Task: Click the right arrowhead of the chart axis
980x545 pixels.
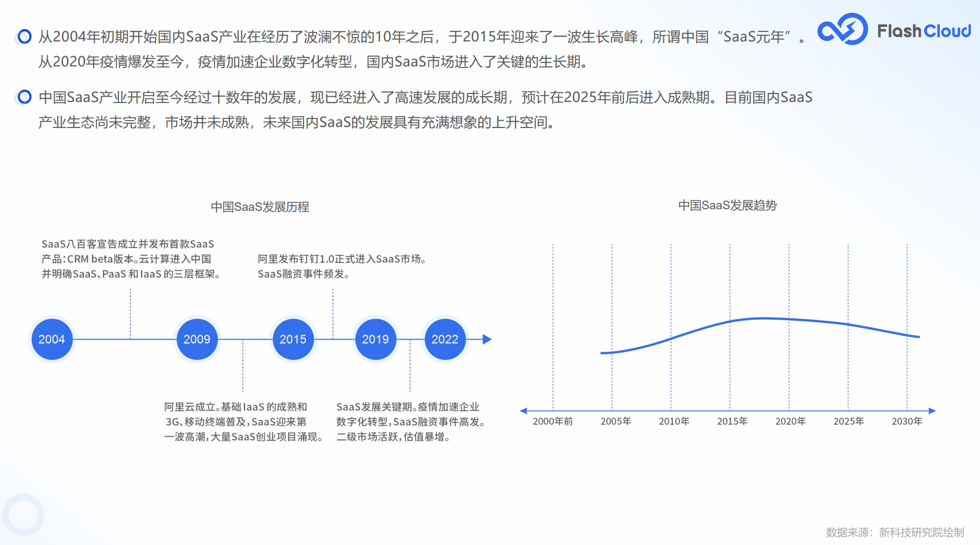Action: tap(932, 411)
